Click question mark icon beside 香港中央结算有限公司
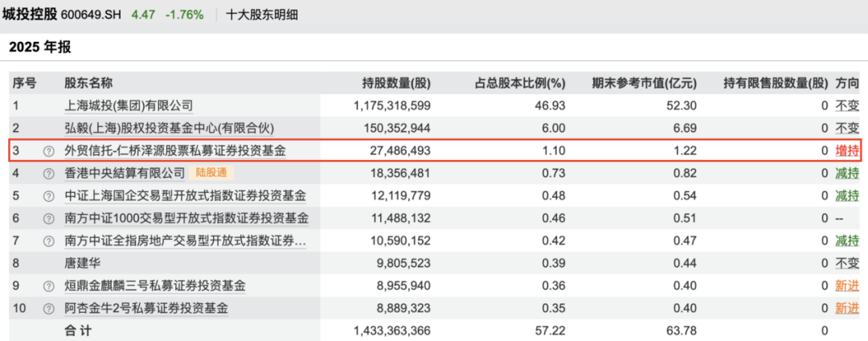 point(49,173)
